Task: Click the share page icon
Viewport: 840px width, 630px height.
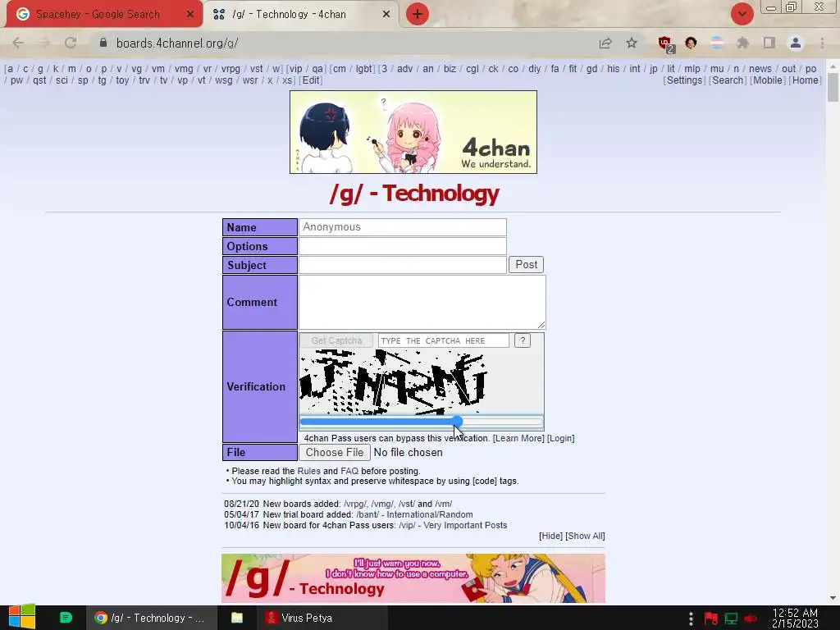Action: (605, 43)
